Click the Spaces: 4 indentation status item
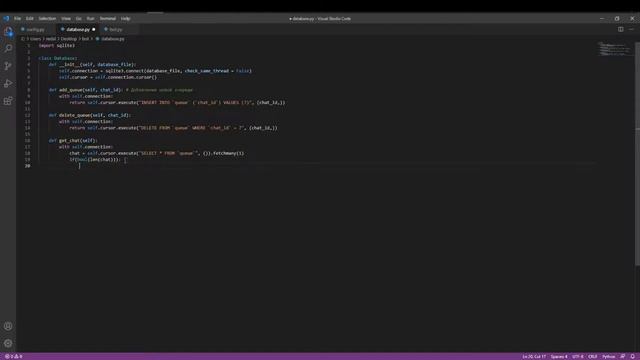The width and height of the screenshot is (640, 360). pos(559,356)
